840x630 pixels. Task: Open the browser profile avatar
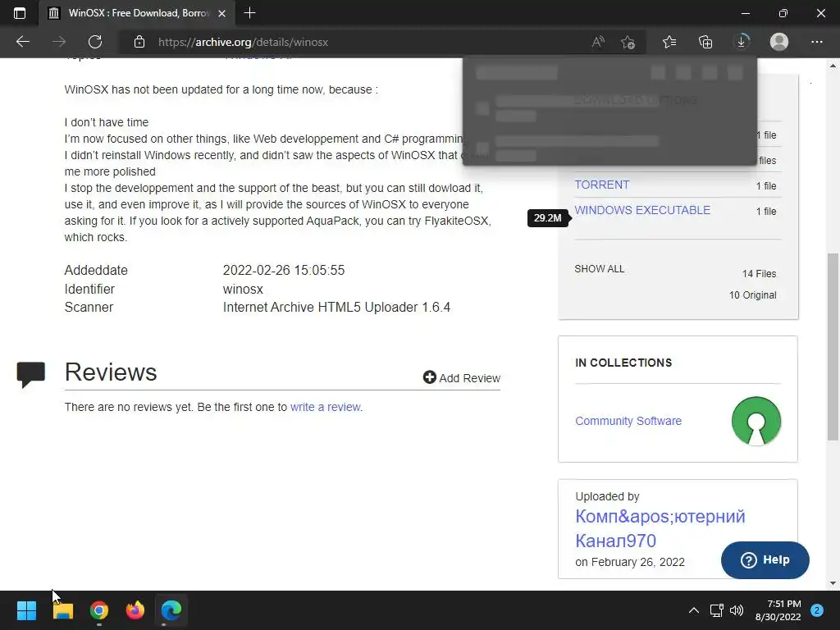(779, 42)
